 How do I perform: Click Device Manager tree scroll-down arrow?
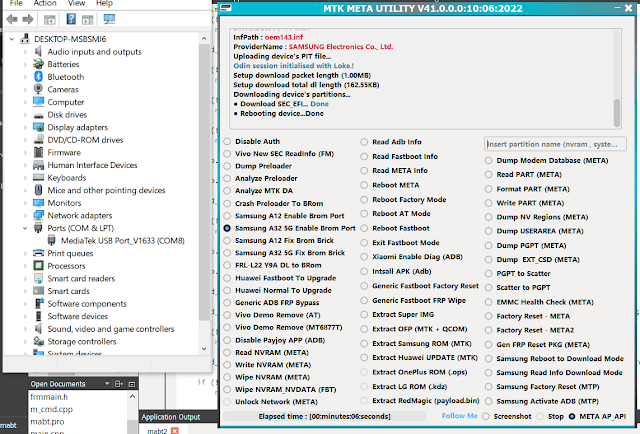pos(204,348)
